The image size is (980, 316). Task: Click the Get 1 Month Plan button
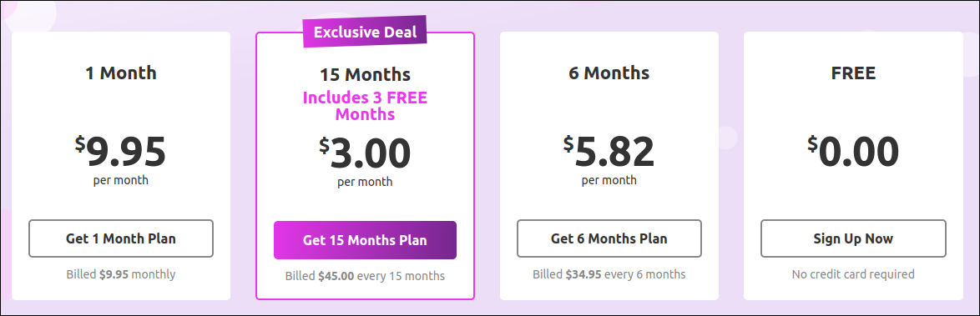[121, 238]
